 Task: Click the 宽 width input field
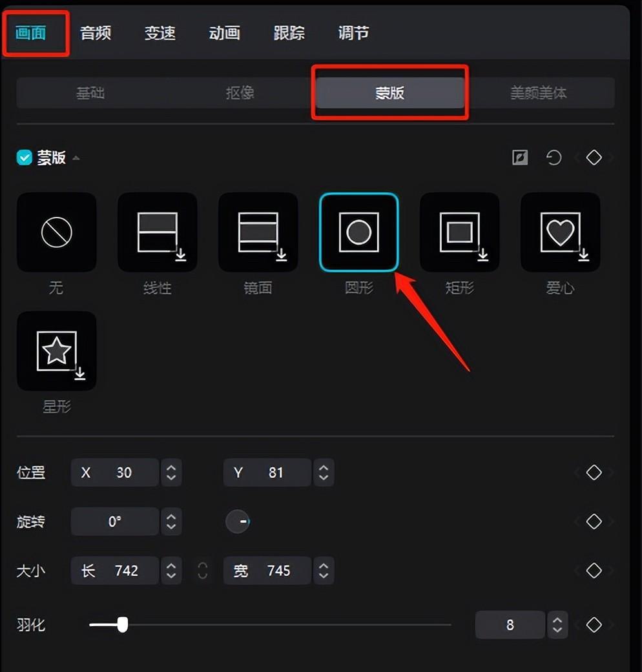(x=267, y=571)
